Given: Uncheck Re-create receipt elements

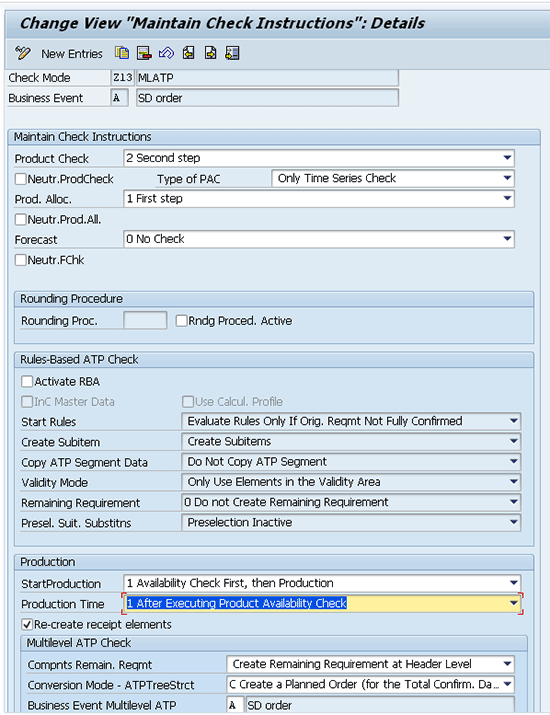Looking at the screenshot, I should pos(27,624).
